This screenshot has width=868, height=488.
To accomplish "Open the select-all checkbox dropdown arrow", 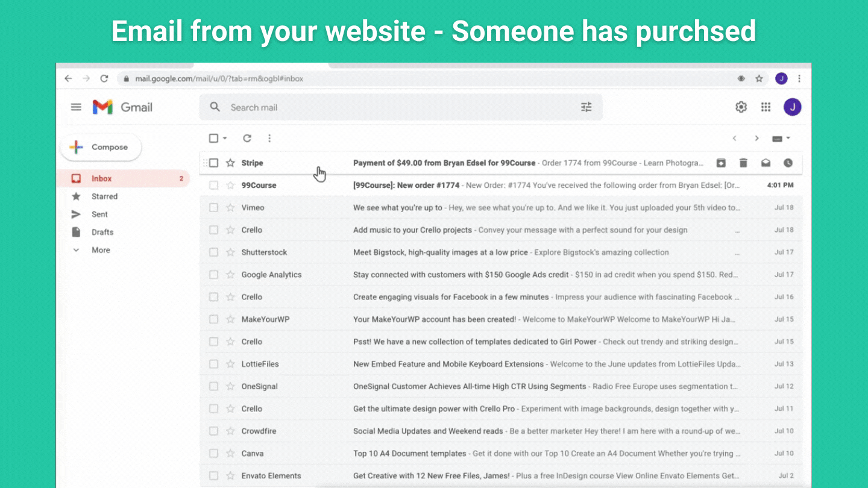I will click(225, 138).
